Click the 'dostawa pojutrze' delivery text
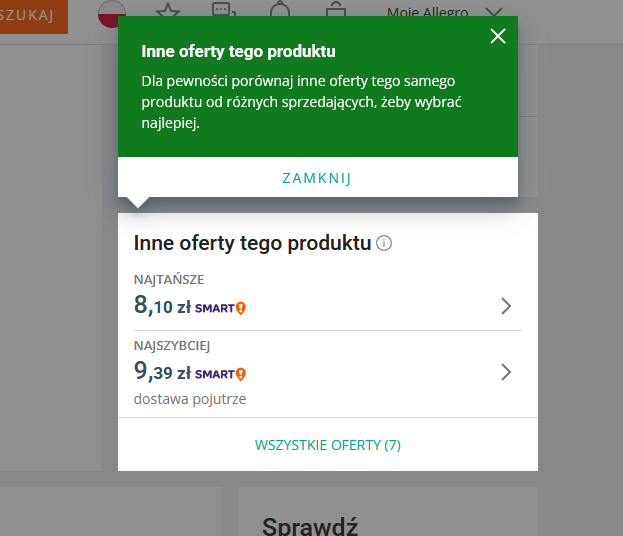The width and height of the screenshot is (623, 536). click(190, 399)
